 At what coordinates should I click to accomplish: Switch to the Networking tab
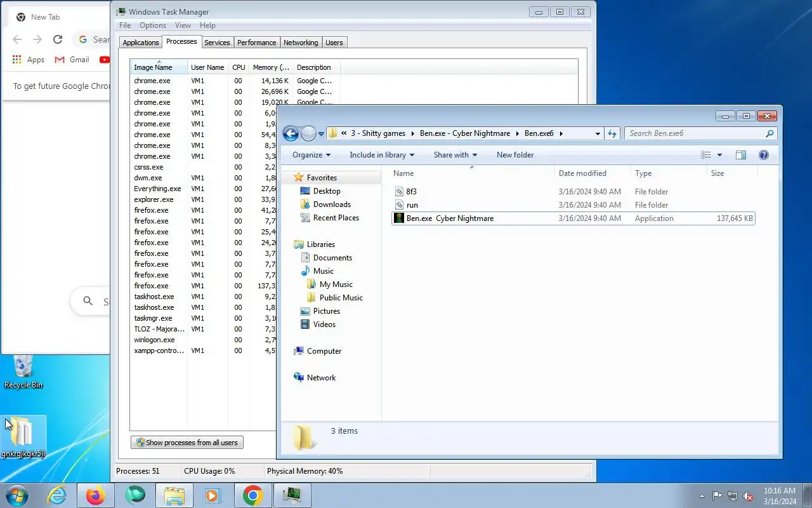(301, 43)
